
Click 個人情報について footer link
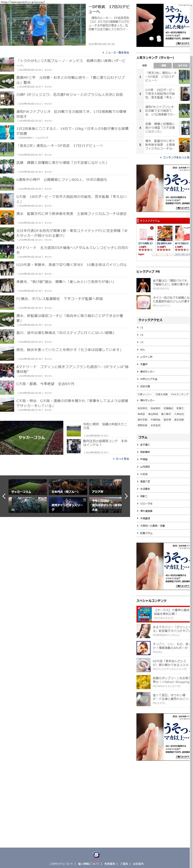(89, 864)
